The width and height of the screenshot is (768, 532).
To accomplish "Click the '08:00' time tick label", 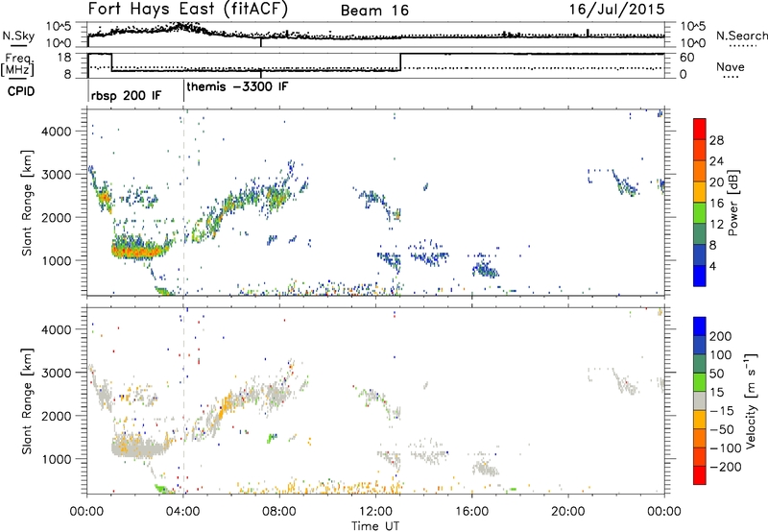I will (279, 511).
